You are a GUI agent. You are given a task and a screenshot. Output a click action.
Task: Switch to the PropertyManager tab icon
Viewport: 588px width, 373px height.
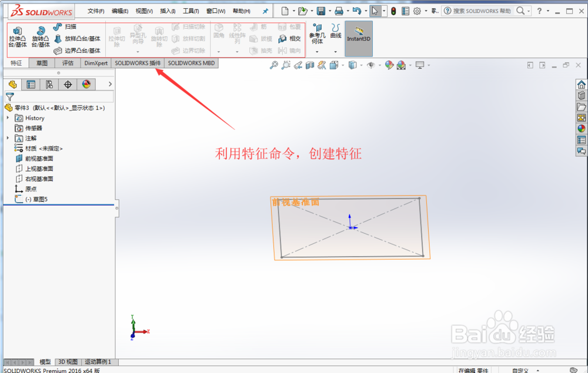pyautogui.click(x=31, y=84)
